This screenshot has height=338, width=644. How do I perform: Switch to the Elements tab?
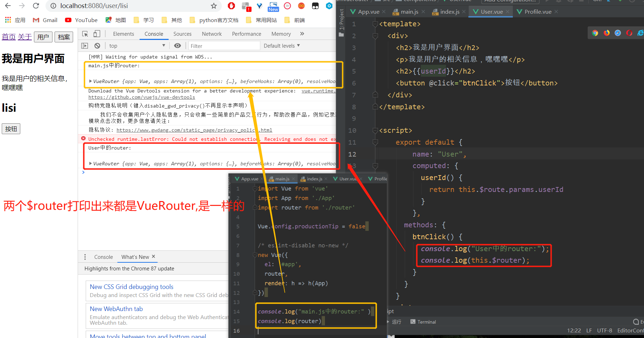[123, 34]
